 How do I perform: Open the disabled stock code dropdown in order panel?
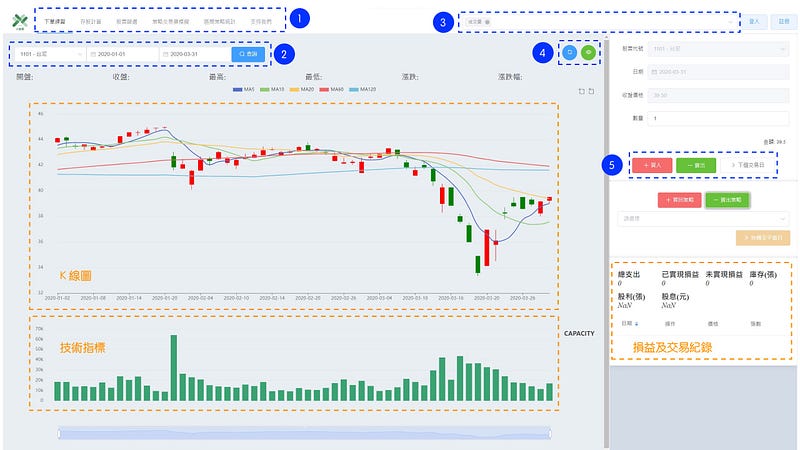point(718,49)
